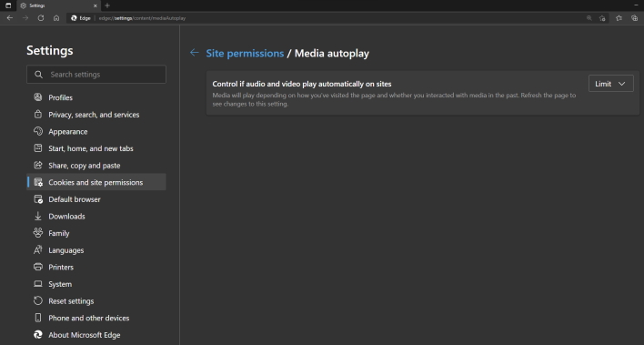Open Privacy, search, and services

point(96,115)
